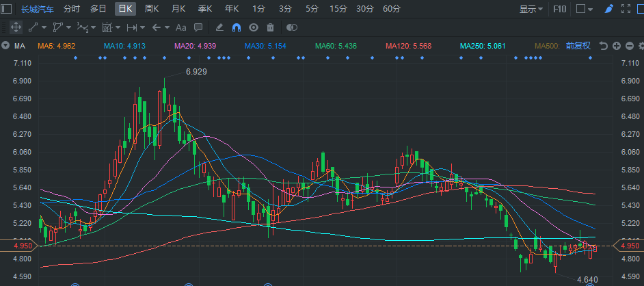This screenshot has width=644, height=286.
Task: Select the line segment drawing tool
Action: (x=33, y=27)
